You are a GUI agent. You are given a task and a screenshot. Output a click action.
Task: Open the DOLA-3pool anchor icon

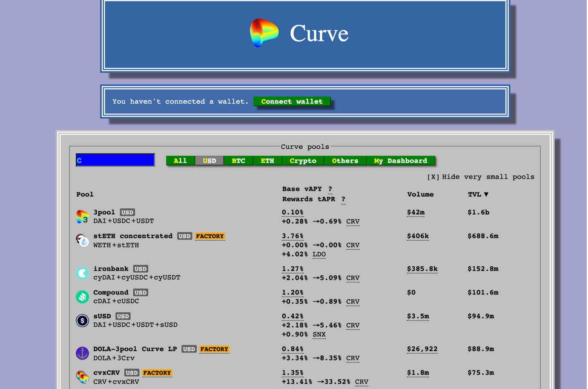tap(82, 353)
